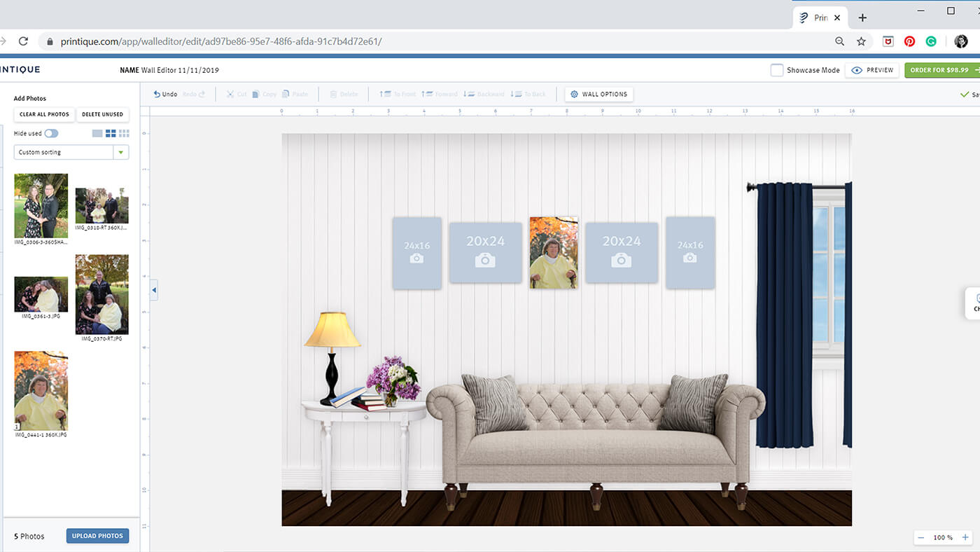
Task: Bookmark this page with star icon
Action: coord(861,41)
